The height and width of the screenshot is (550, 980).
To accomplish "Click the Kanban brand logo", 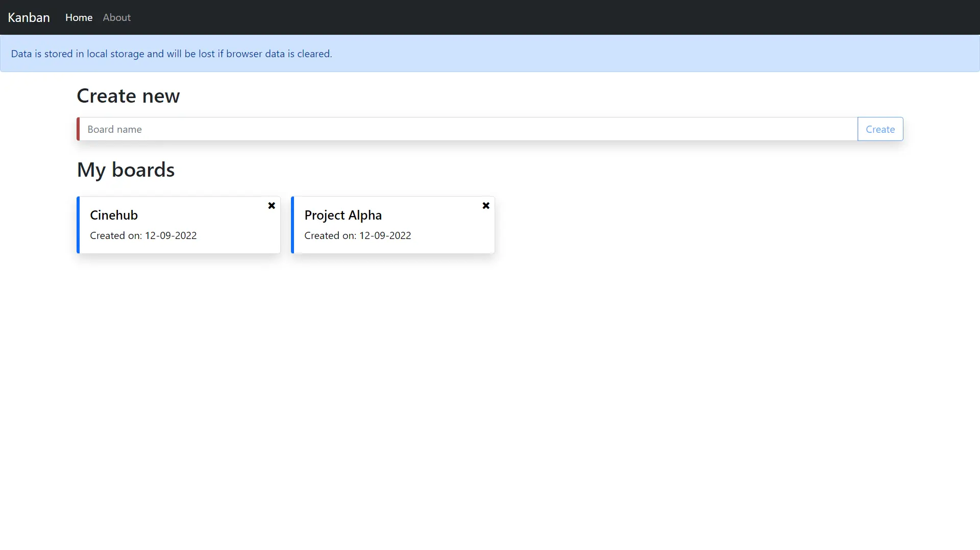I will (29, 17).
